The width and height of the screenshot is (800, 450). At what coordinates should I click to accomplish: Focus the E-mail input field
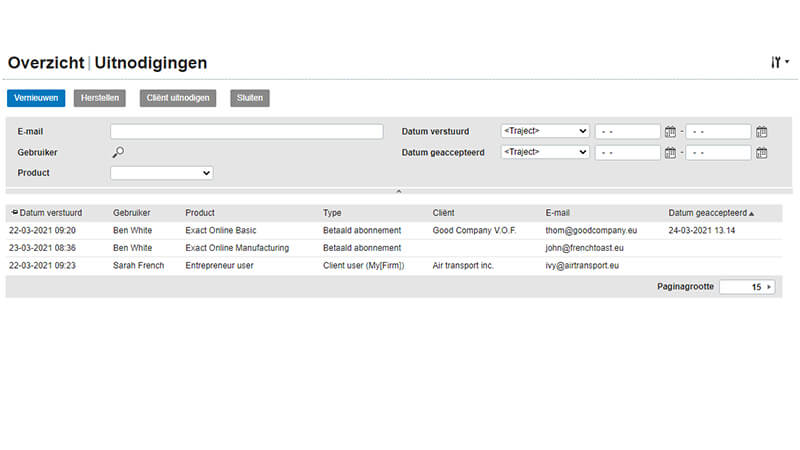click(x=246, y=131)
